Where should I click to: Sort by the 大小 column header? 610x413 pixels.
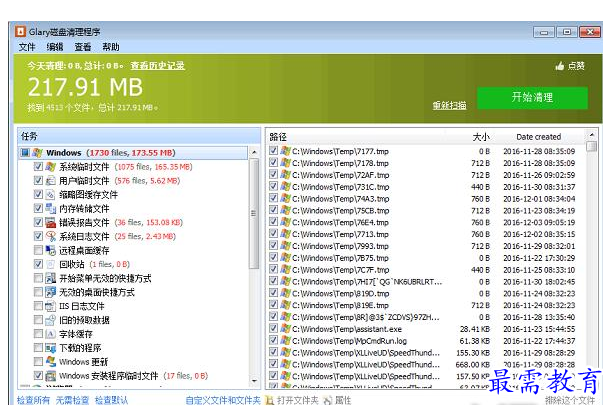[481, 137]
